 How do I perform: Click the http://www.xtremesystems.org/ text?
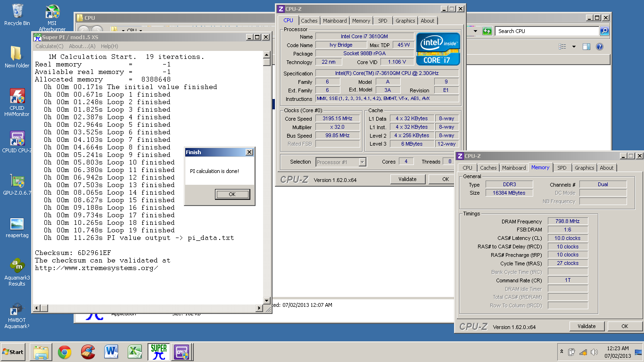coord(97,268)
